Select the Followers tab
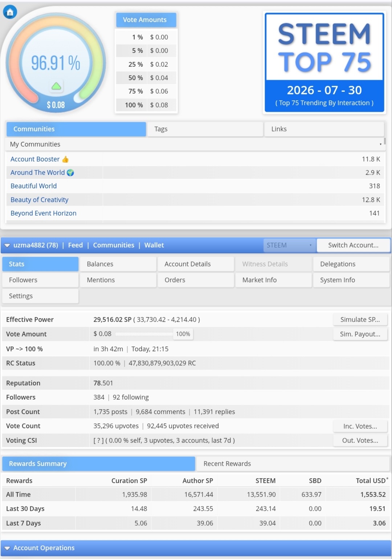Screen dimensions: 392x559 click(x=40, y=280)
